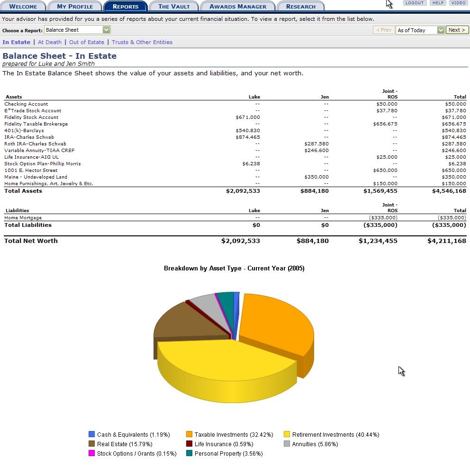Click the Taxable Investments orange legend swatch
The height and width of the screenshot is (476, 470).
pos(189,434)
